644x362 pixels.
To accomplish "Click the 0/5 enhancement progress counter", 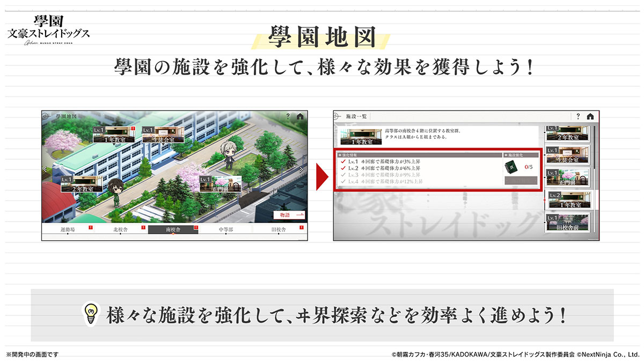I will pos(529,167).
